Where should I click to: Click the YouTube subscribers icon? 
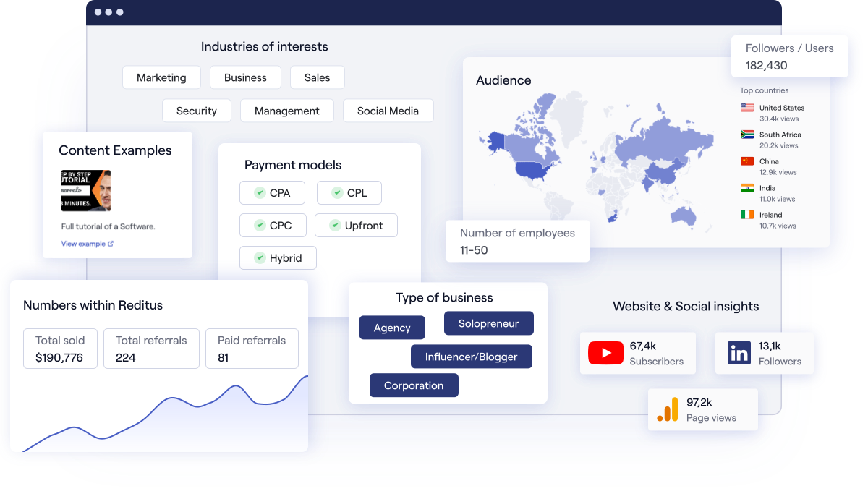click(606, 353)
